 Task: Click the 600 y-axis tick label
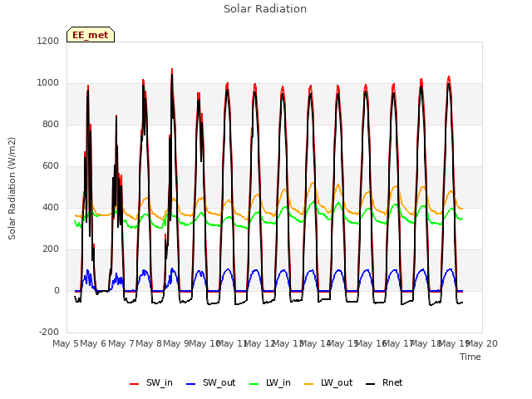click(x=51, y=165)
